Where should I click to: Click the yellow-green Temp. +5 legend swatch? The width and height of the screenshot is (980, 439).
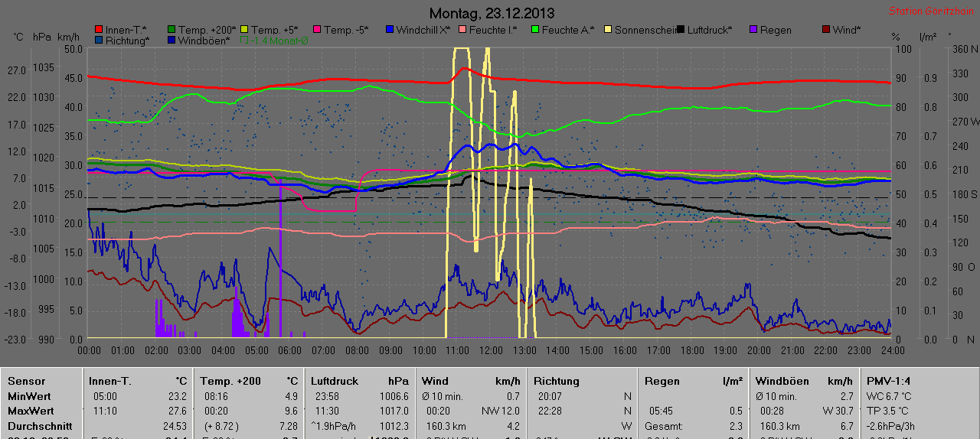click(244, 30)
